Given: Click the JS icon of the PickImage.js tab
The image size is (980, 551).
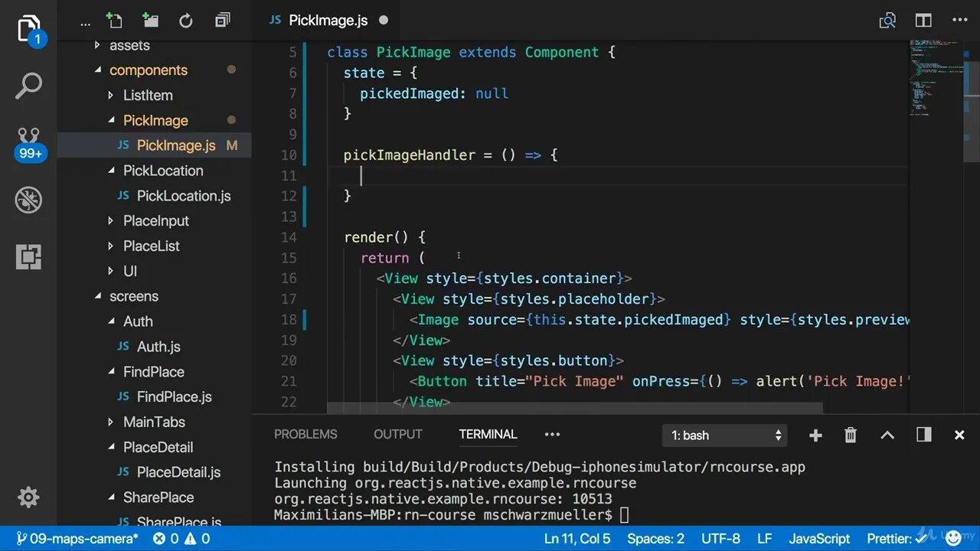Looking at the screenshot, I should 275,21.
